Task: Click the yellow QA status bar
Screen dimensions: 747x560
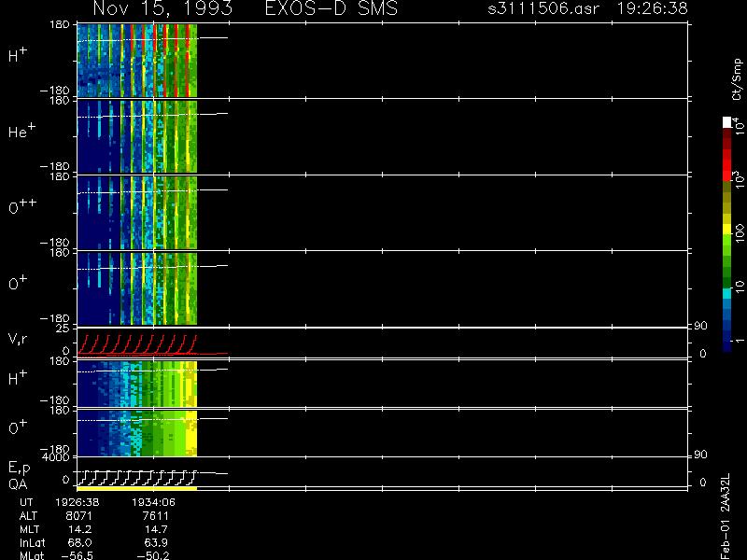Action: pyautogui.click(x=136, y=488)
